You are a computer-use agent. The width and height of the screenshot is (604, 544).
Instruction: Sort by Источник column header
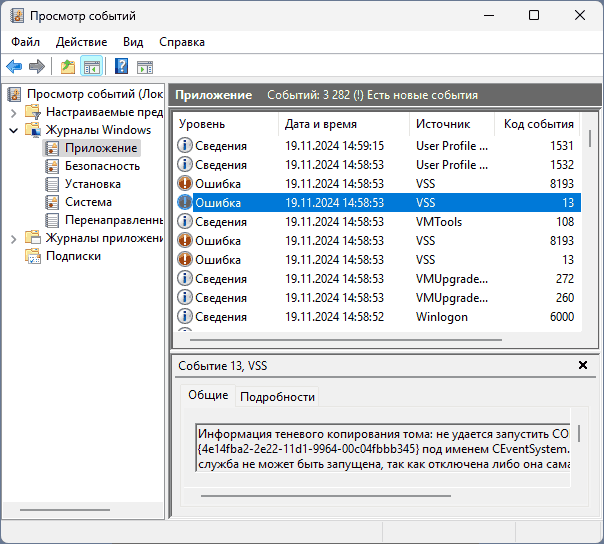451,124
